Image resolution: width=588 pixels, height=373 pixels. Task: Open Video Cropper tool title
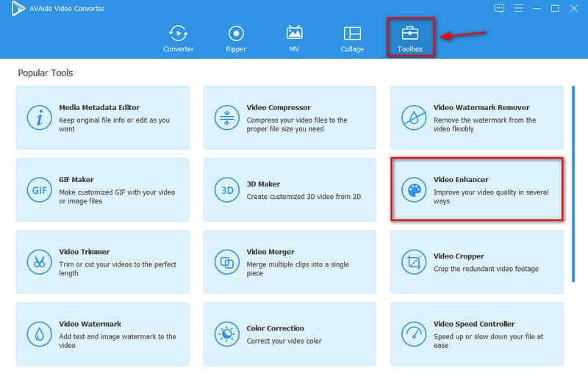pyautogui.click(x=459, y=256)
